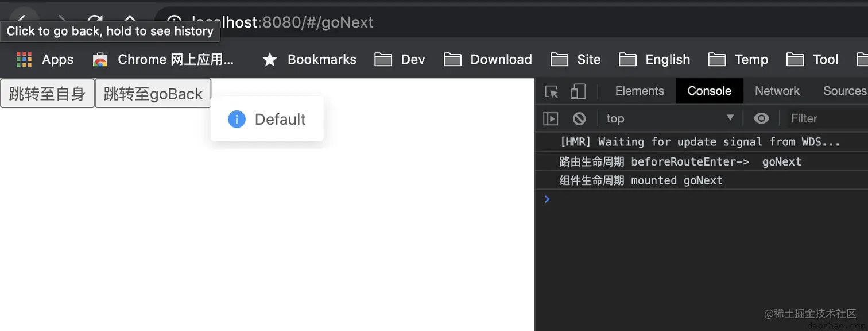Open the Bookmarks star folder

pyautogui.click(x=309, y=60)
